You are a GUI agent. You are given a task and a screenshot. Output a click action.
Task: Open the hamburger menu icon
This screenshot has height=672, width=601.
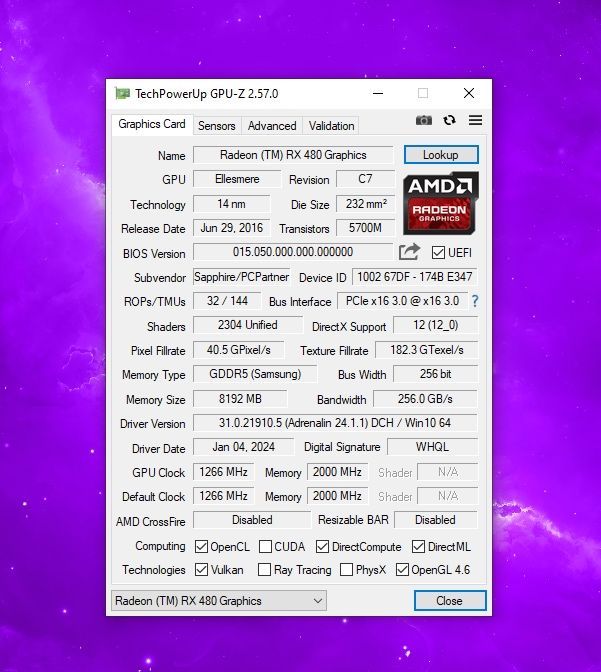(475, 120)
